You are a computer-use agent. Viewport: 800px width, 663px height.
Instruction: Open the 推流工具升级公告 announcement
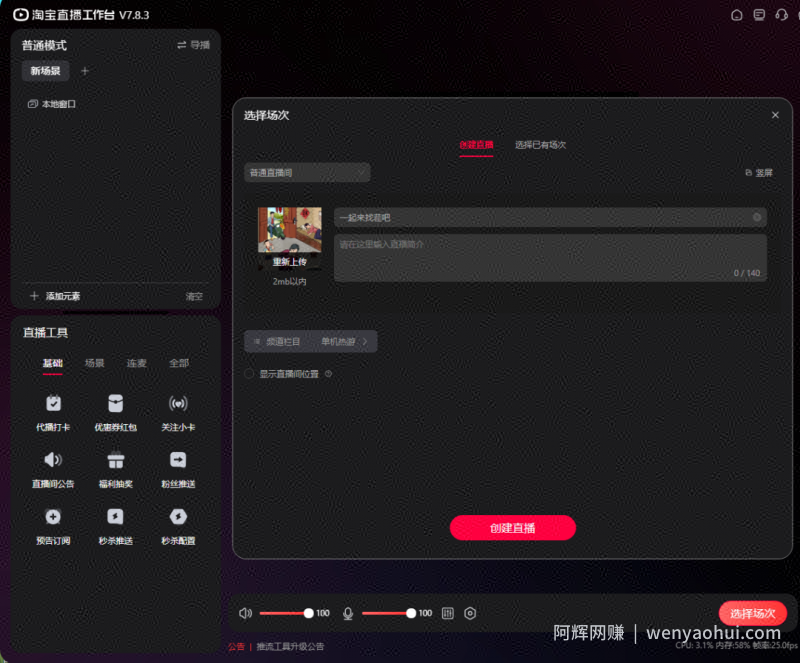(x=290, y=647)
